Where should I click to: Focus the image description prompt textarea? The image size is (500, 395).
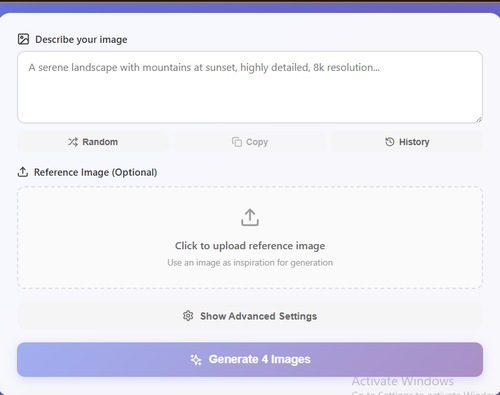tap(250, 87)
